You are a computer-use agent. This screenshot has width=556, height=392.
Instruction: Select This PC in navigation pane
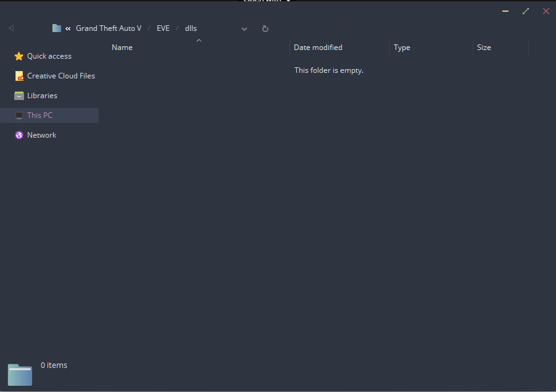pos(49,115)
